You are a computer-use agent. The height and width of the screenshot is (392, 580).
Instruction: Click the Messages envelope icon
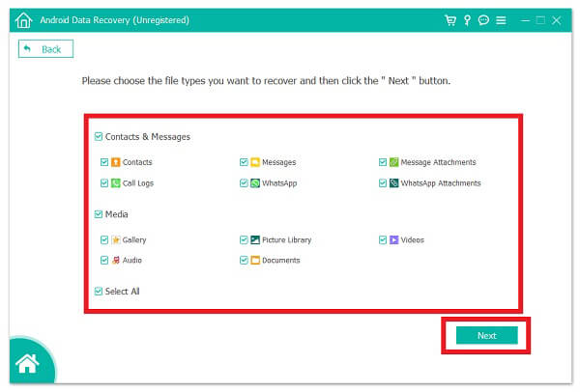255,162
